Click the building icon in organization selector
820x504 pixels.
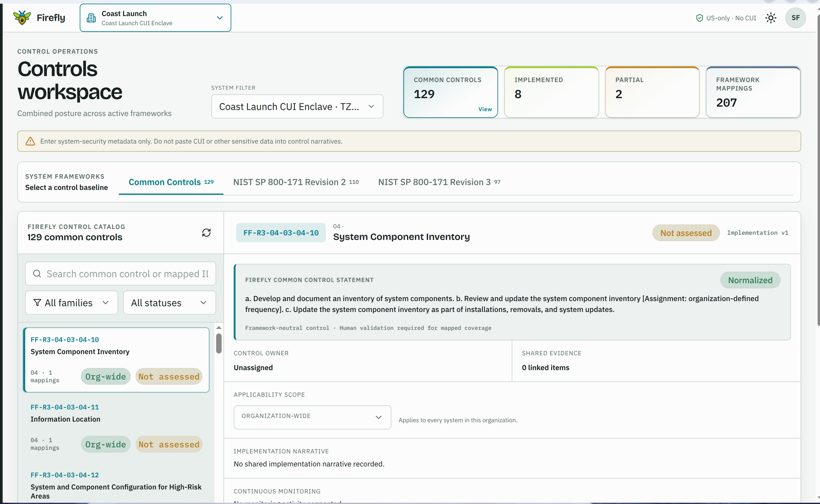pos(91,18)
